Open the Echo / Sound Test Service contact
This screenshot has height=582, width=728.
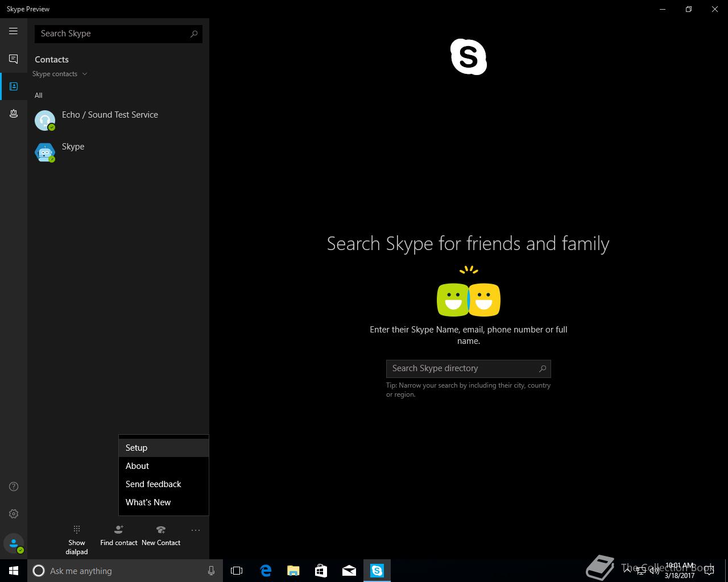118,120
